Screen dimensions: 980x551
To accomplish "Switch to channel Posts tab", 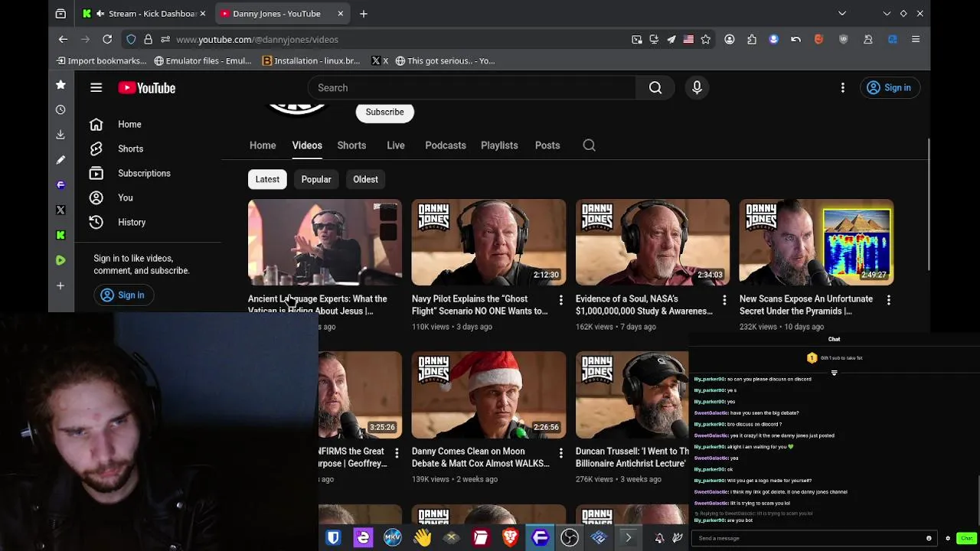I will click(547, 145).
